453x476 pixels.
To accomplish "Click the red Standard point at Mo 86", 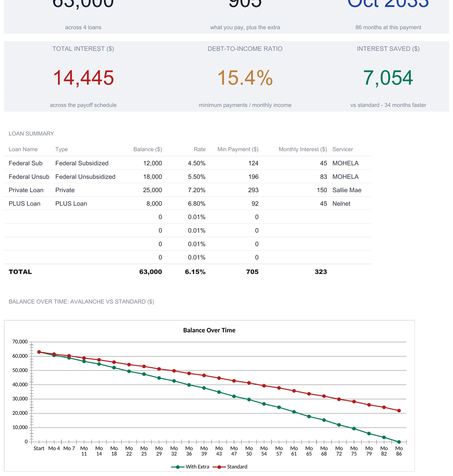I will 399,410.
